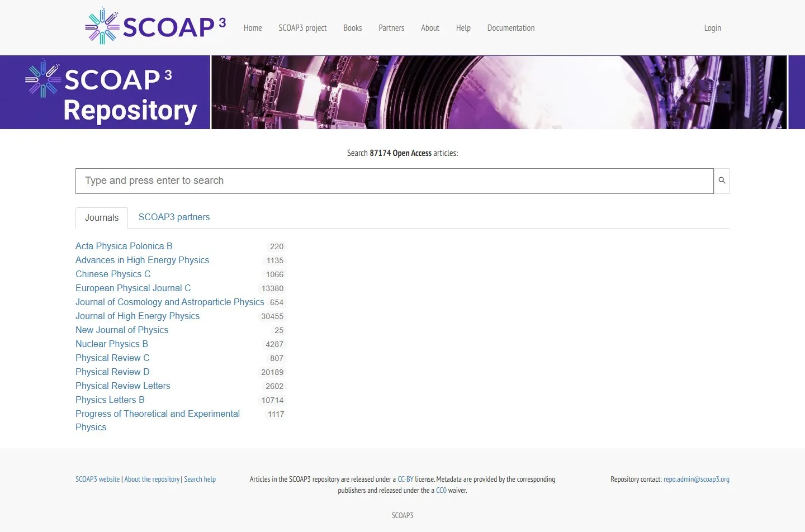Click the 10714 article count badge
Screen dimensions: 805x532
(273, 400)
